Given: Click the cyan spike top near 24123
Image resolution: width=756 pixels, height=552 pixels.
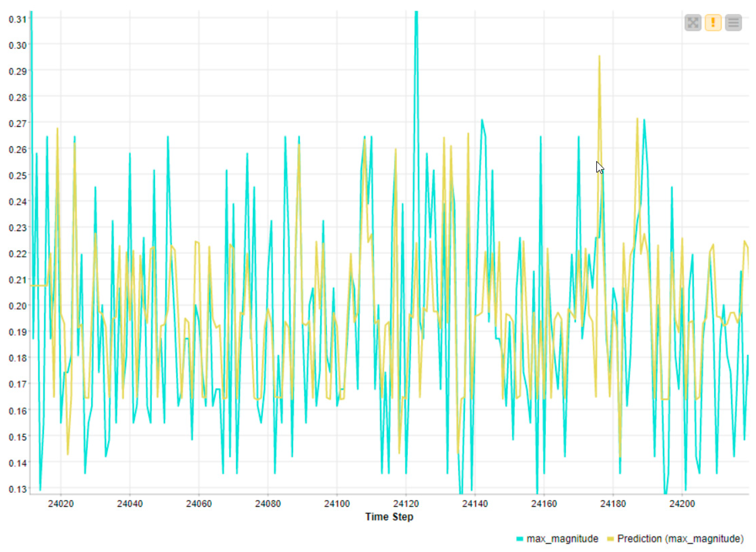Looking at the screenshot, I should [416, 15].
